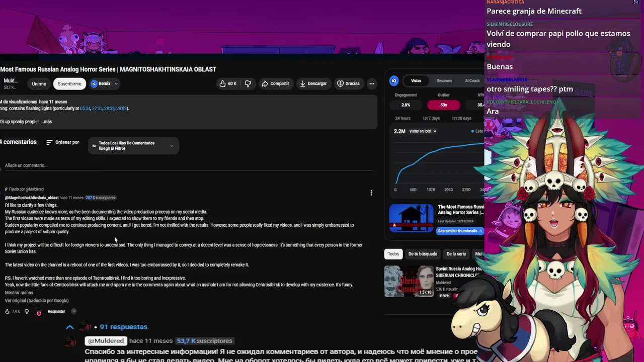This screenshot has width=644, height=362.
Task: Click the blue house thumbnail in stats panel
Action: coord(411,218)
